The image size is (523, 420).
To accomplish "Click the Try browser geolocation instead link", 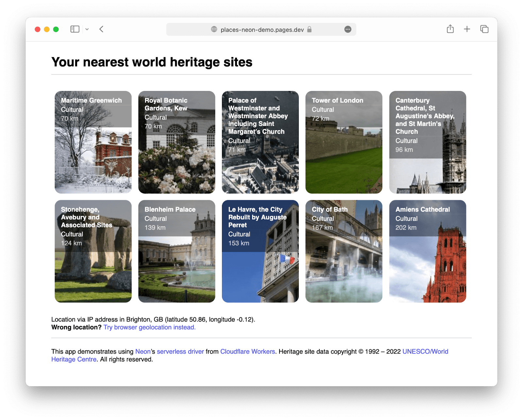I will [x=149, y=327].
